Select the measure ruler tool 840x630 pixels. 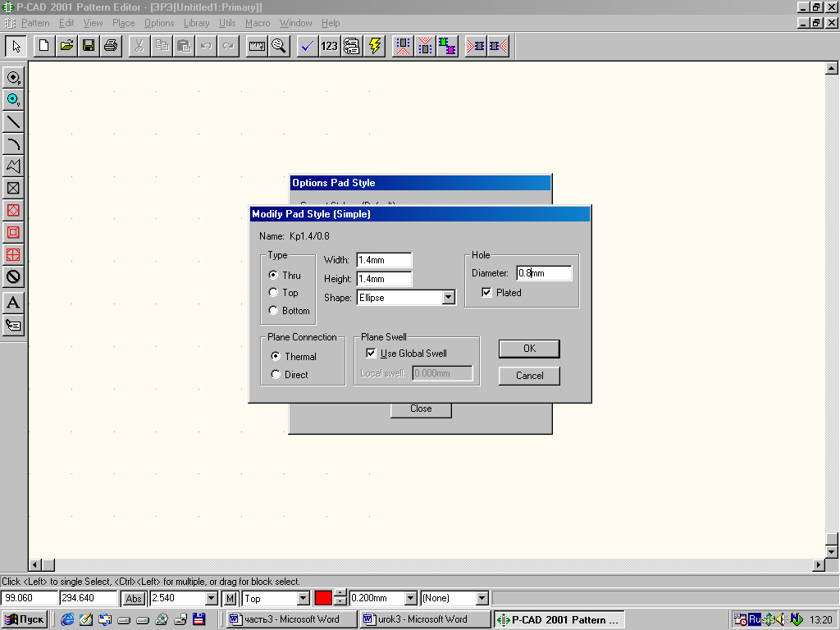coord(257,46)
